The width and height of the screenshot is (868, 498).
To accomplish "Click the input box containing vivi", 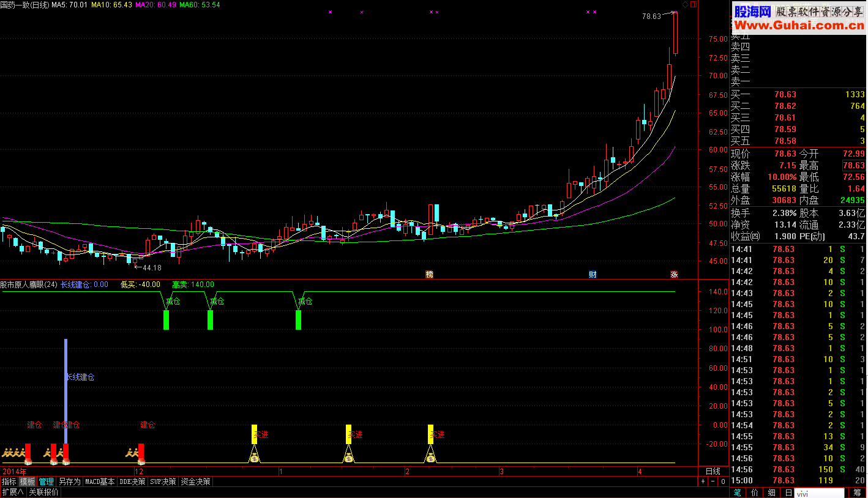I will pos(819,493).
